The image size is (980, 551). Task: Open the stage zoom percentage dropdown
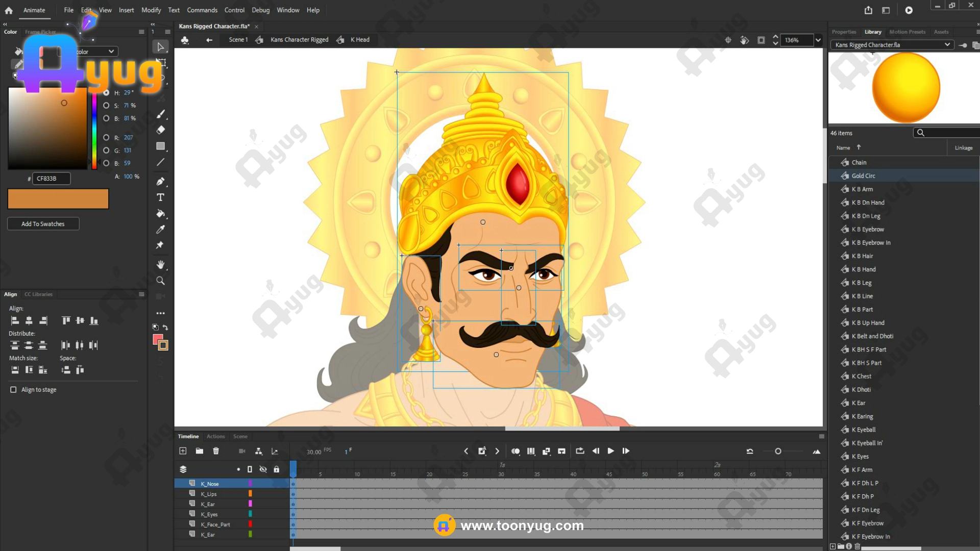818,40
